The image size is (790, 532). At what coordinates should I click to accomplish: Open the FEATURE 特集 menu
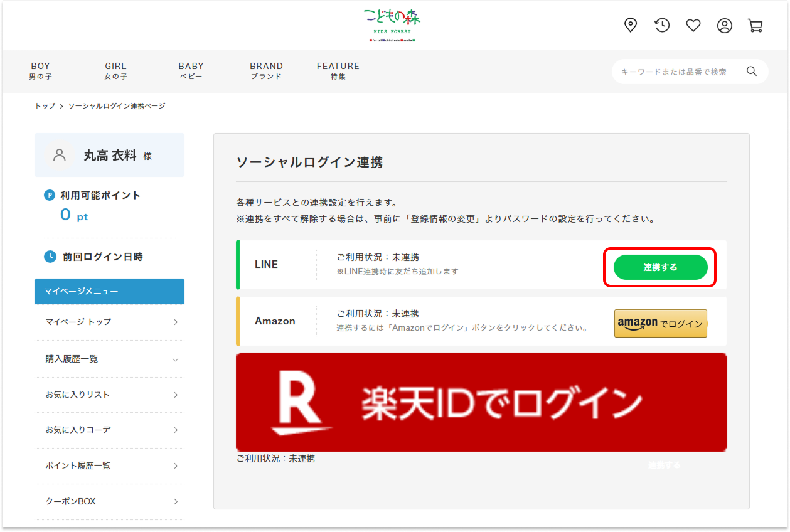338,71
